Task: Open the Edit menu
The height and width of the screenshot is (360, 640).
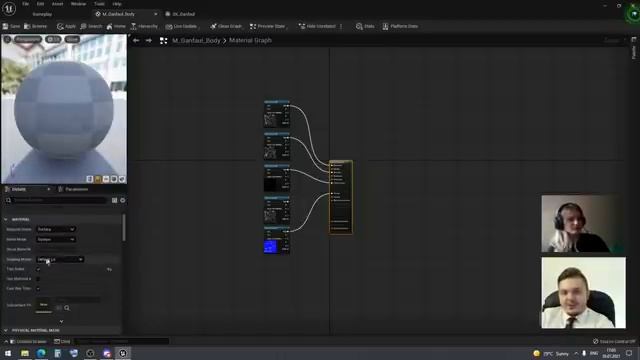Action: (40, 4)
